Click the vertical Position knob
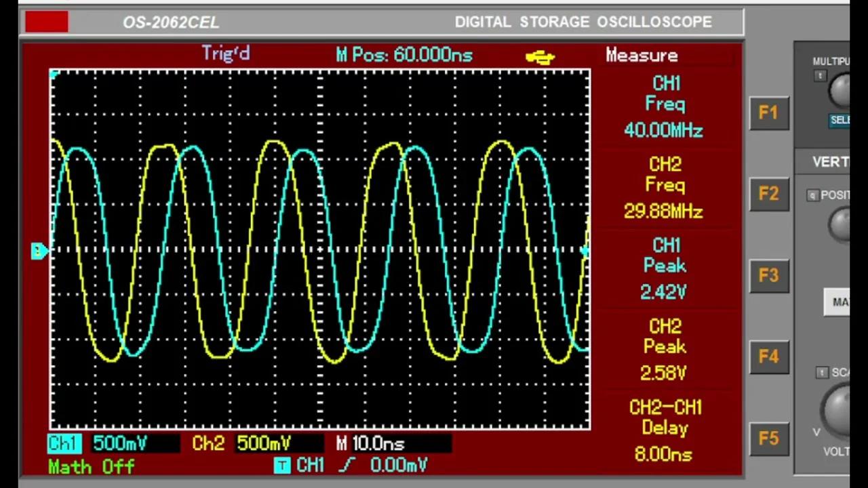The width and height of the screenshot is (868, 488). tap(841, 224)
